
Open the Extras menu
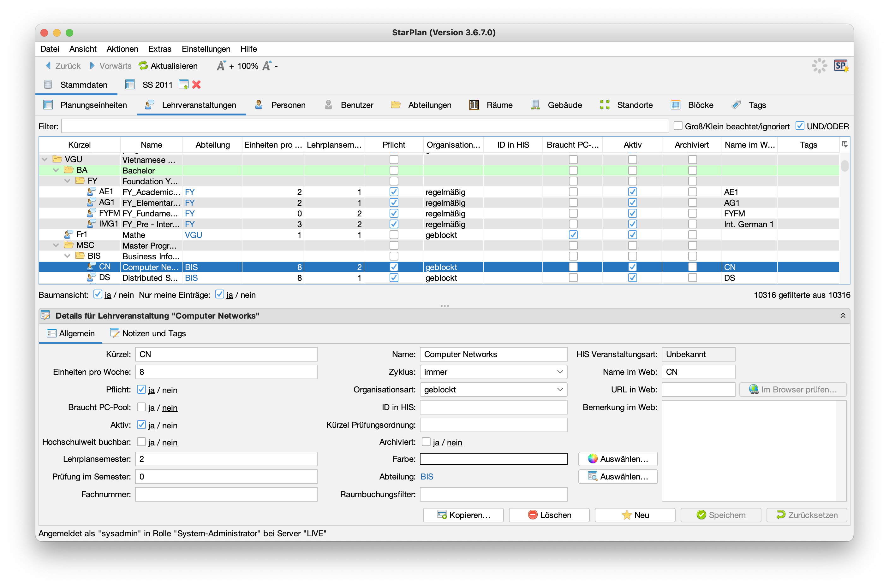pyautogui.click(x=159, y=49)
